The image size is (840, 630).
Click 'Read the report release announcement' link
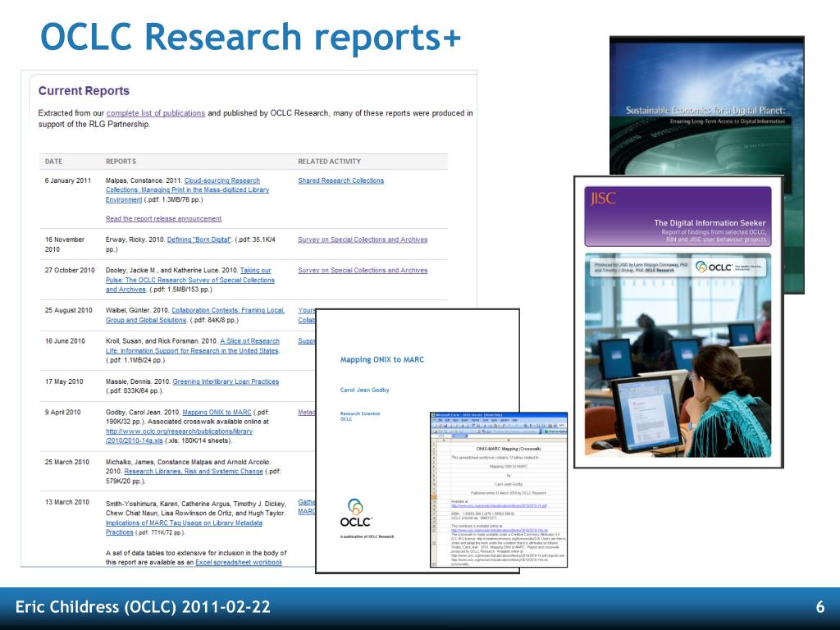164,218
